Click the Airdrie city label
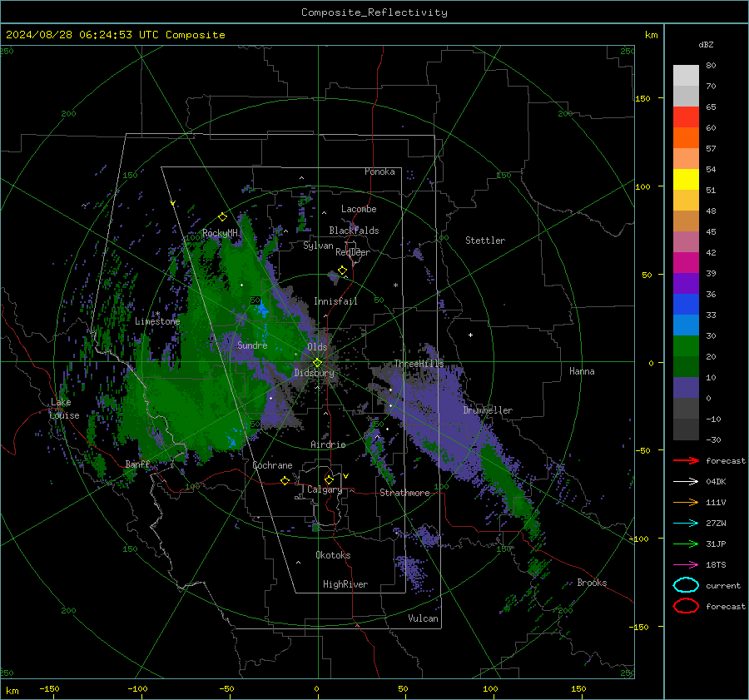 coord(328,444)
